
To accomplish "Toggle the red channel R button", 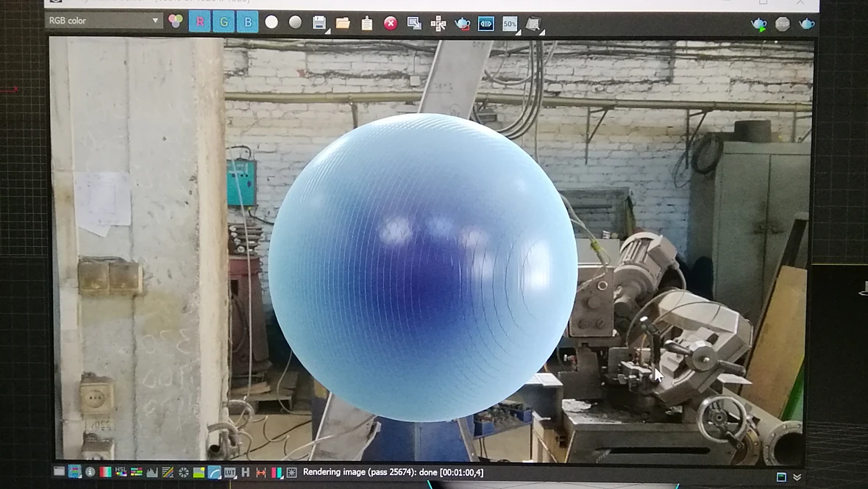I will [x=200, y=22].
